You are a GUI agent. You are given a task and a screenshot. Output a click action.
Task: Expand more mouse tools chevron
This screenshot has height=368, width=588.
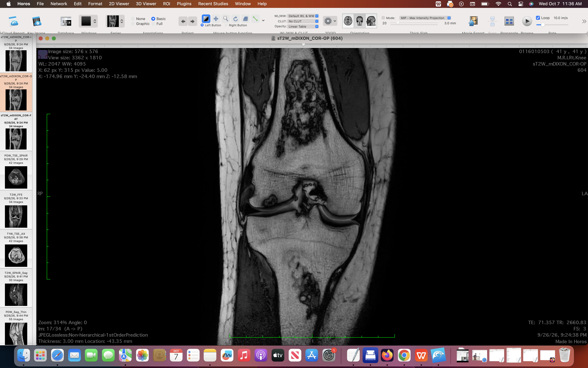(263, 21)
